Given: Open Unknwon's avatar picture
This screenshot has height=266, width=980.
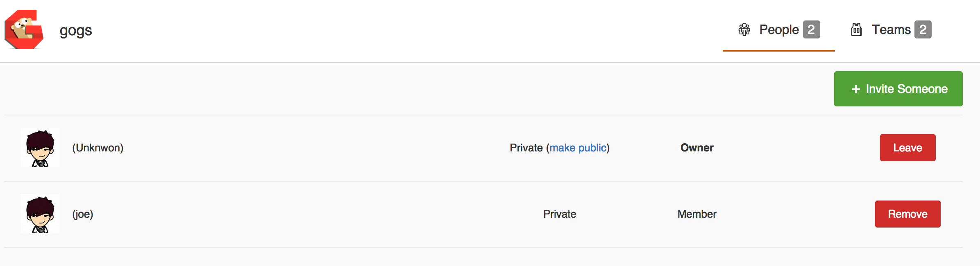Looking at the screenshot, I should [x=40, y=147].
